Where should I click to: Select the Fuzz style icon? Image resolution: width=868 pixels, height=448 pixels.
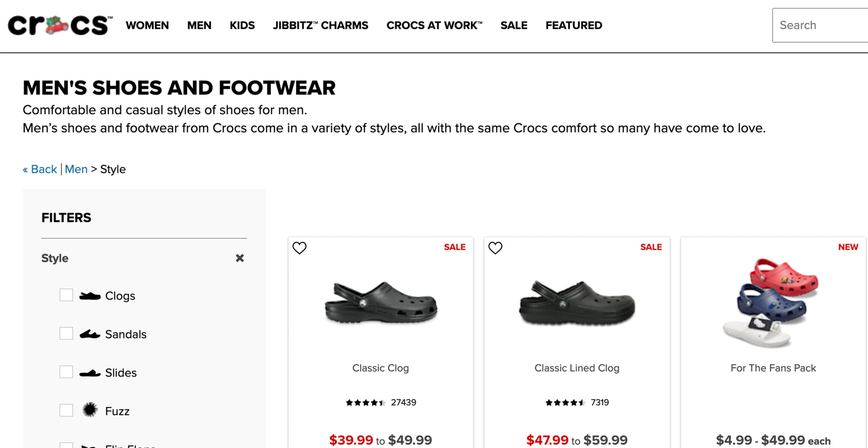point(89,410)
